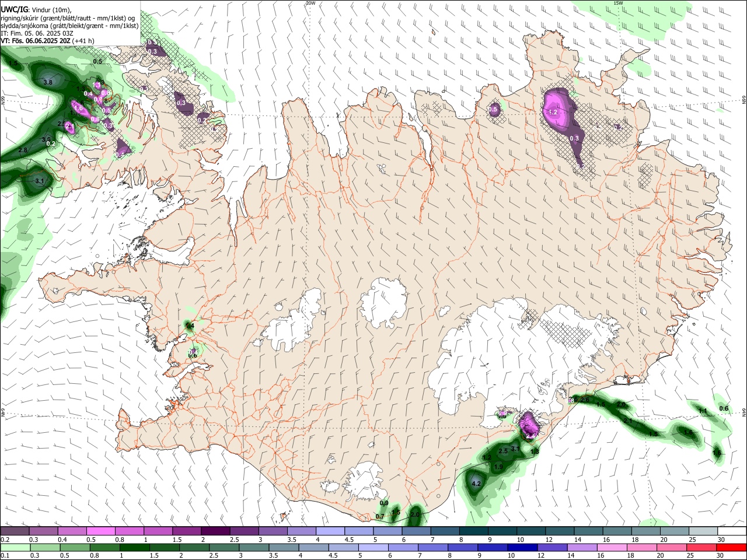Click the '0.2' label under top legend row
Screen dimensions: 747x560
point(4,540)
